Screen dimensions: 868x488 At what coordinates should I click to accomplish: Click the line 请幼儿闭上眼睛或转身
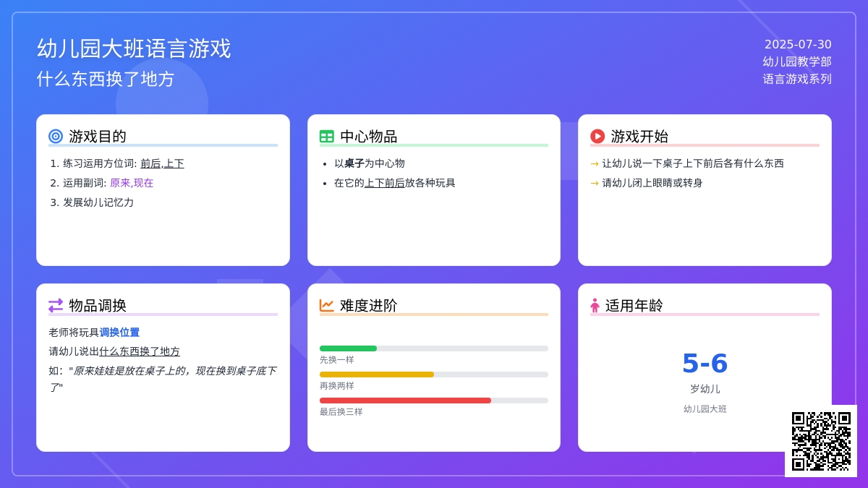(x=652, y=183)
